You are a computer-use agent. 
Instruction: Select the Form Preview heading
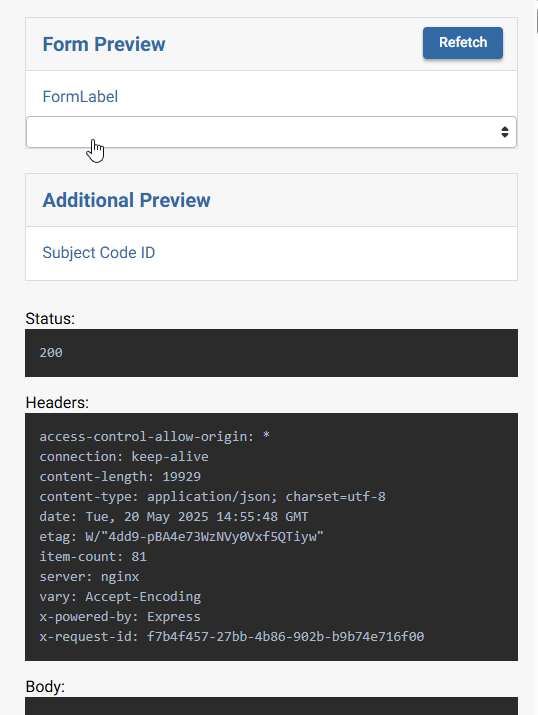[104, 45]
